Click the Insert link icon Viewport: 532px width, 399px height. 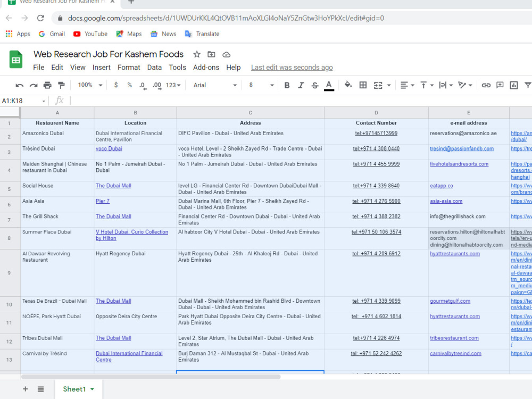486,85
